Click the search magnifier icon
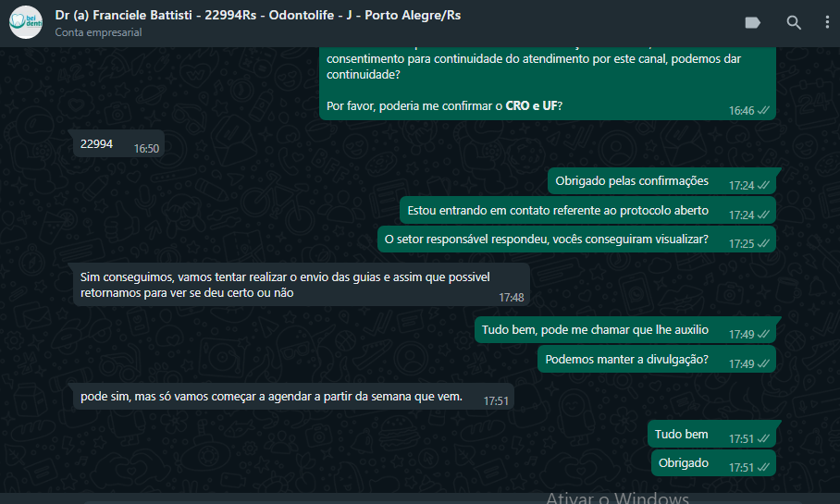 point(794,22)
